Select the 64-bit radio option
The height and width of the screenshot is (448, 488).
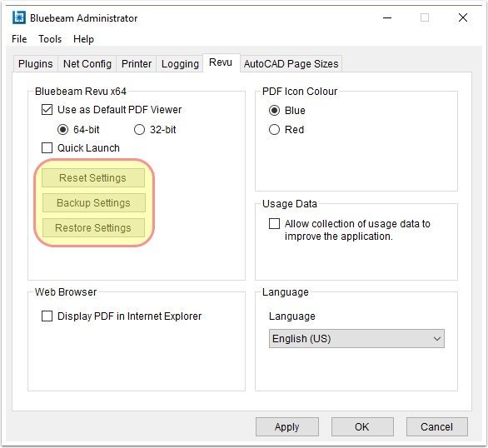62,129
